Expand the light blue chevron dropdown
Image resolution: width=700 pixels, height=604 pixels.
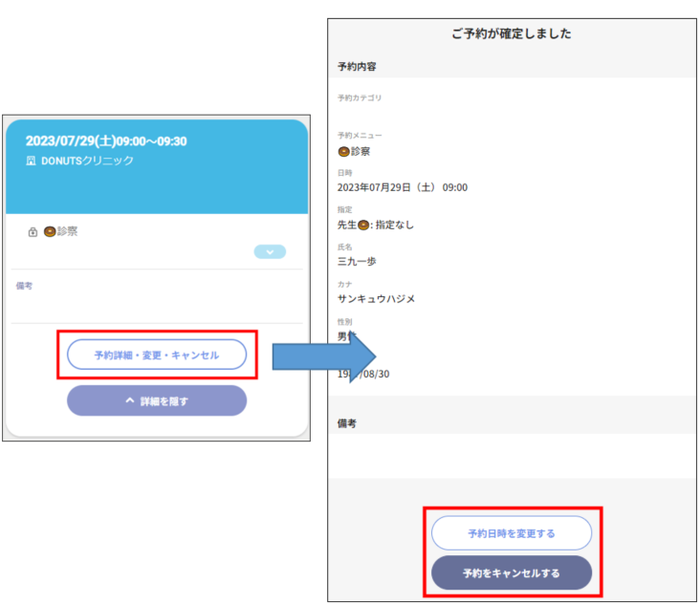[270, 251]
